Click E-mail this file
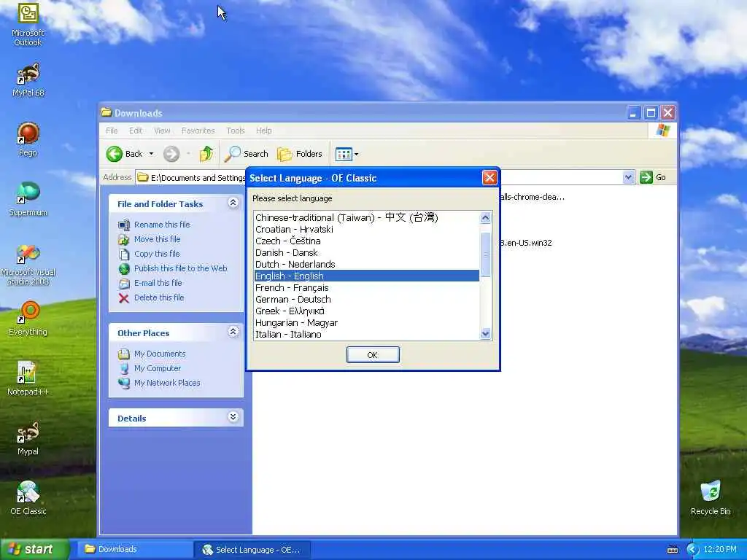The image size is (747, 560). 158,283
